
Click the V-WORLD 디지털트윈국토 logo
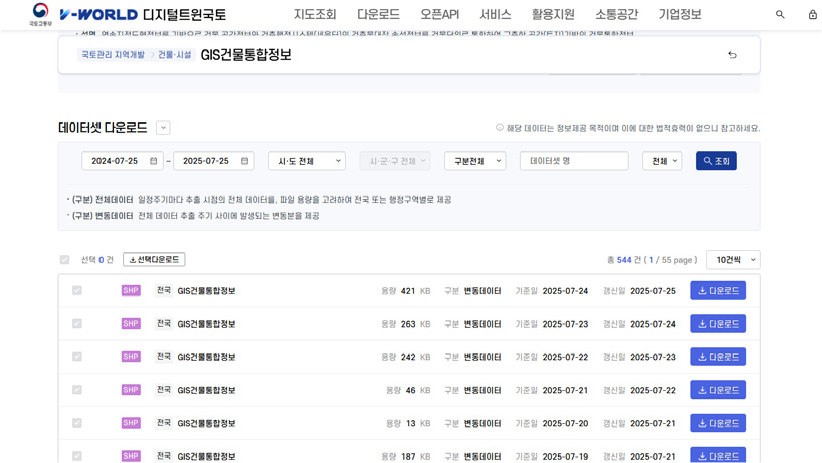pyautogui.click(x=142, y=15)
